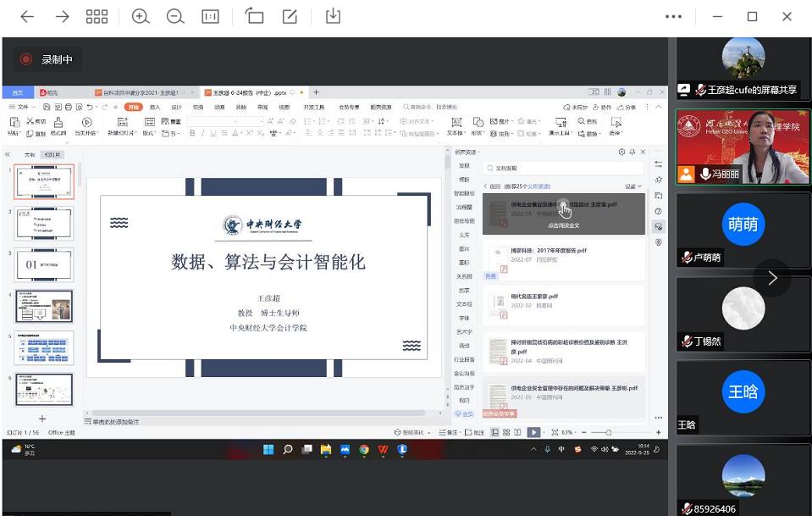Image resolution: width=812 pixels, height=516 pixels.
Task: Open the 设置 dropdown in resource panel
Action: [633, 187]
